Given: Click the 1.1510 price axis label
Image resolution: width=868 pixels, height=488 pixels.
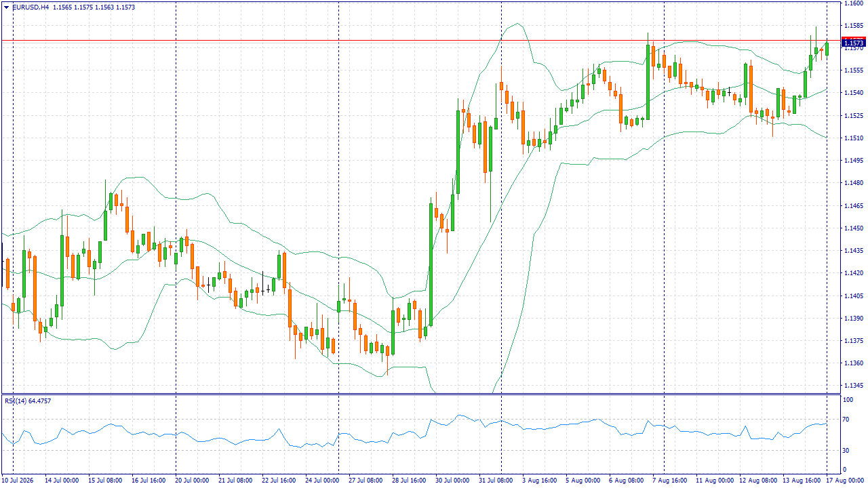Looking at the screenshot, I should (x=853, y=138).
